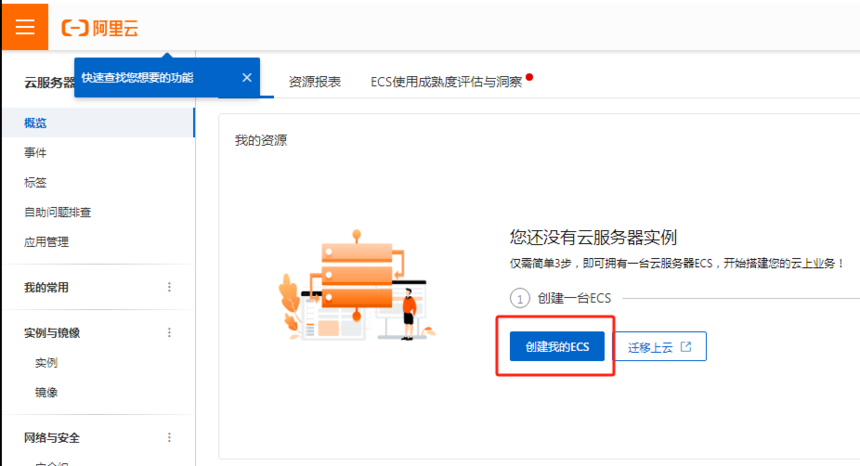Click the red notification dot on ECS tab
Image resolution: width=860 pixels, height=466 pixels.
[x=529, y=77]
